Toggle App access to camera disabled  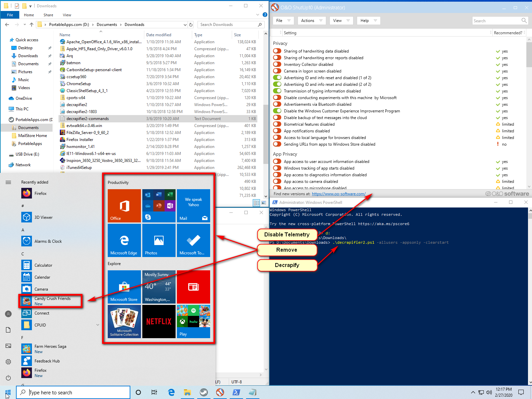click(x=277, y=182)
